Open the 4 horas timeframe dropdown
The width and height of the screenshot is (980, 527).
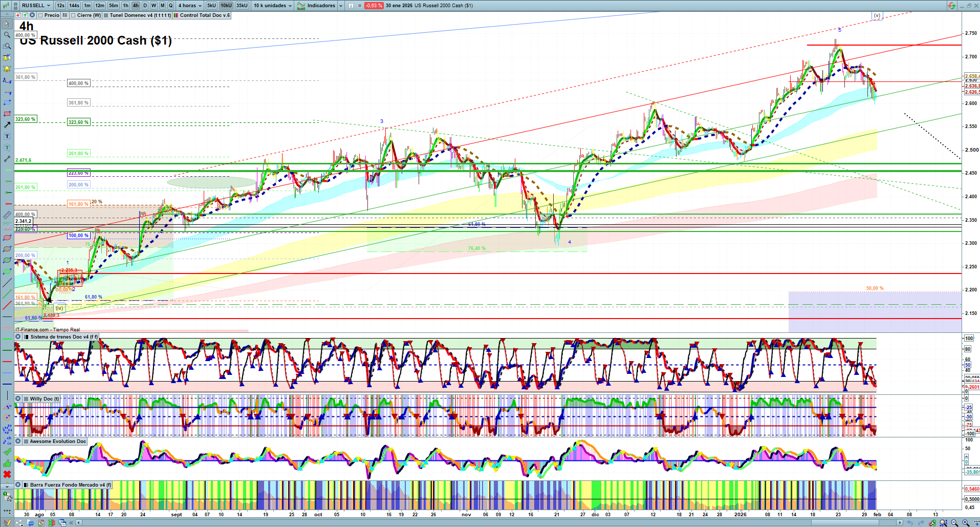pos(189,6)
